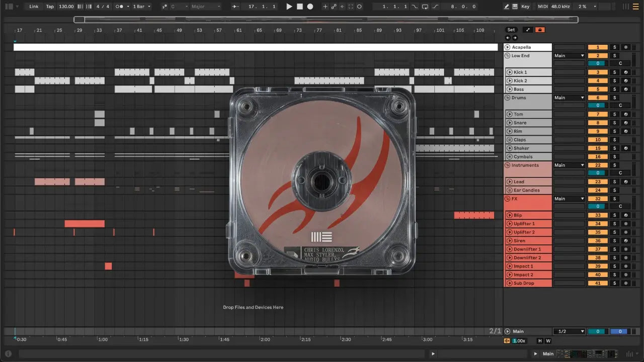Toggle the Automation Arm icon

[334, 7]
